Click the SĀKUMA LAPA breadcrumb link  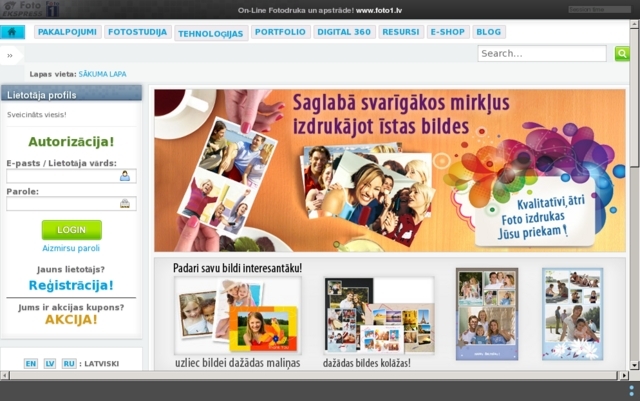(x=102, y=74)
